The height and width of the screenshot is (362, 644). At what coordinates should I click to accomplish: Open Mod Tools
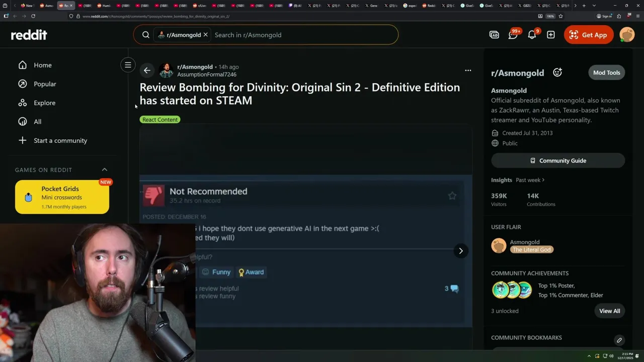(x=606, y=72)
